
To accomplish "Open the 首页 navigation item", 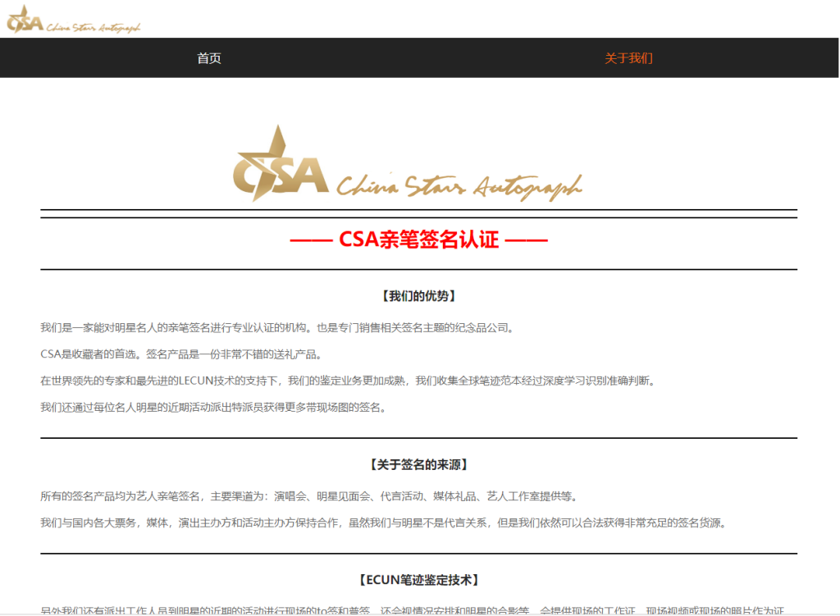I will [x=209, y=58].
